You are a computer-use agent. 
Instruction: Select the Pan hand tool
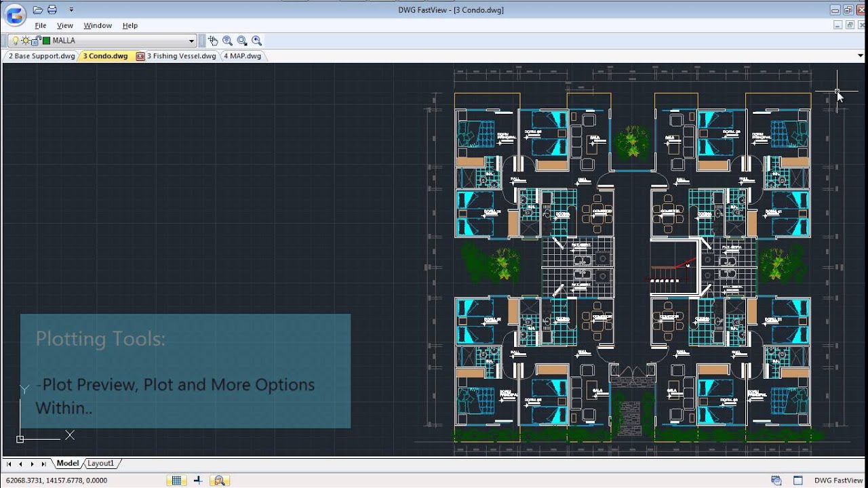pos(213,41)
